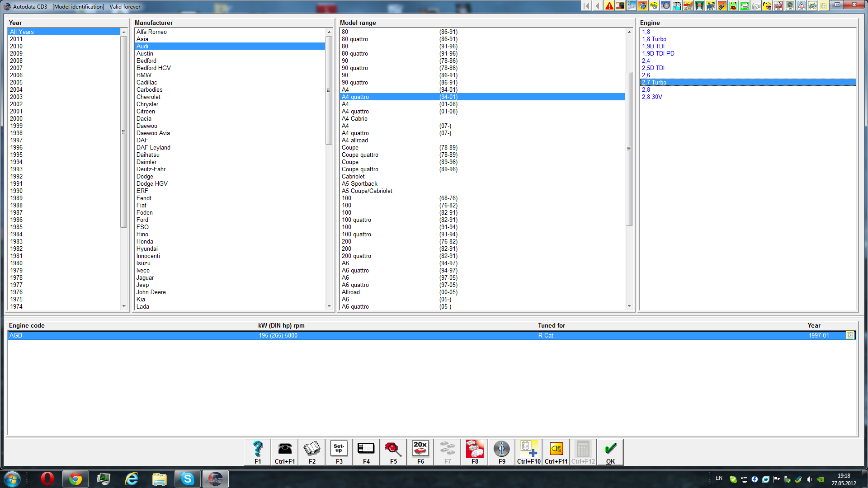This screenshot has width=868, height=488.
Task: Open the telephone support icon Ctrl+F1
Action: point(285,450)
